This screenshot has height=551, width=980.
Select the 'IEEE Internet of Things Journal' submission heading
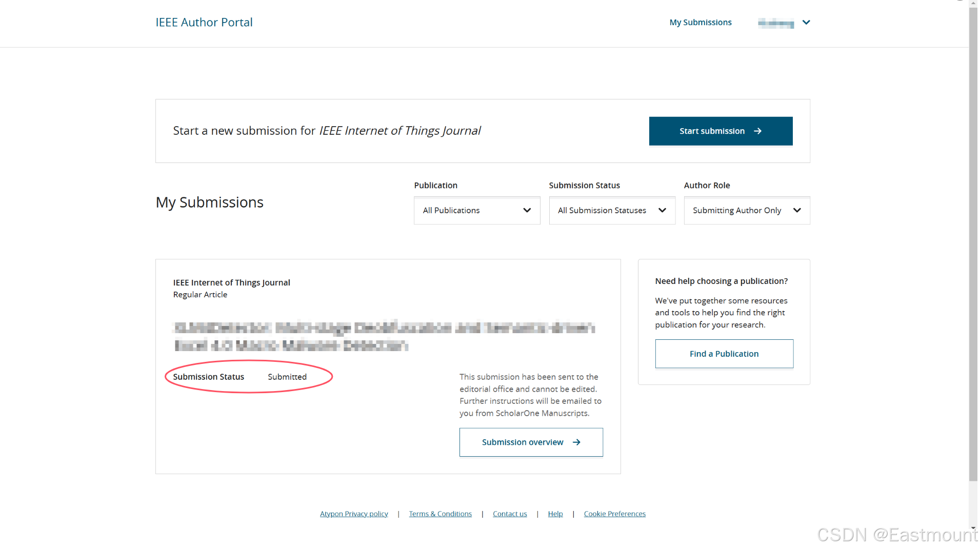point(231,282)
